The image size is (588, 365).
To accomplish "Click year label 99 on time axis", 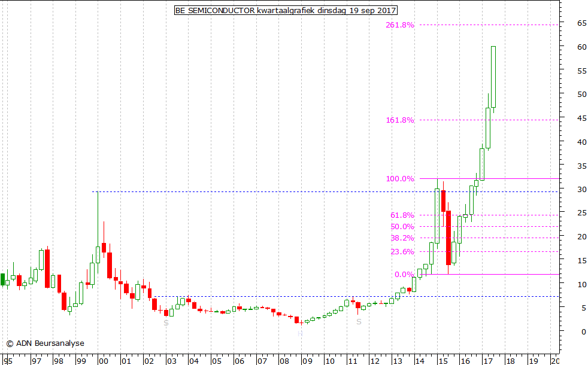I will (81, 361).
